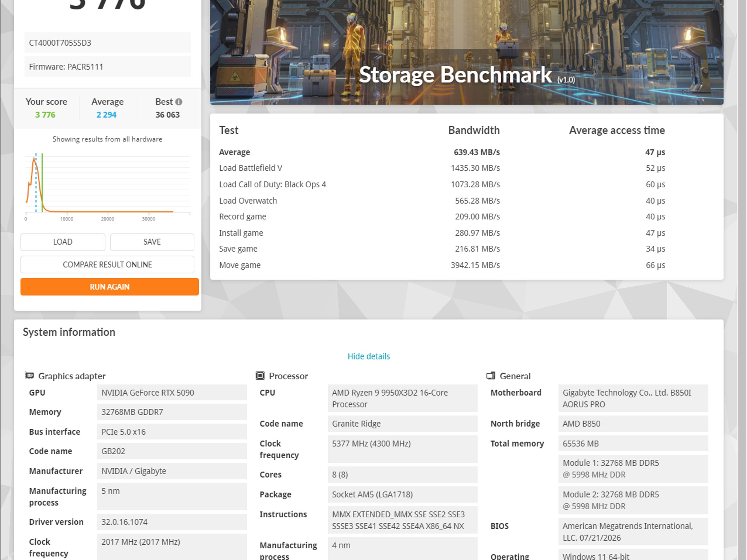Click Showing results from all hardware text

tap(107, 139)
